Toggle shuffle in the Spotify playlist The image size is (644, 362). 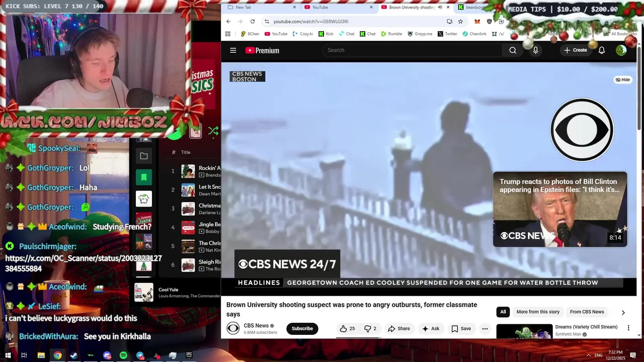click(213, 131)
